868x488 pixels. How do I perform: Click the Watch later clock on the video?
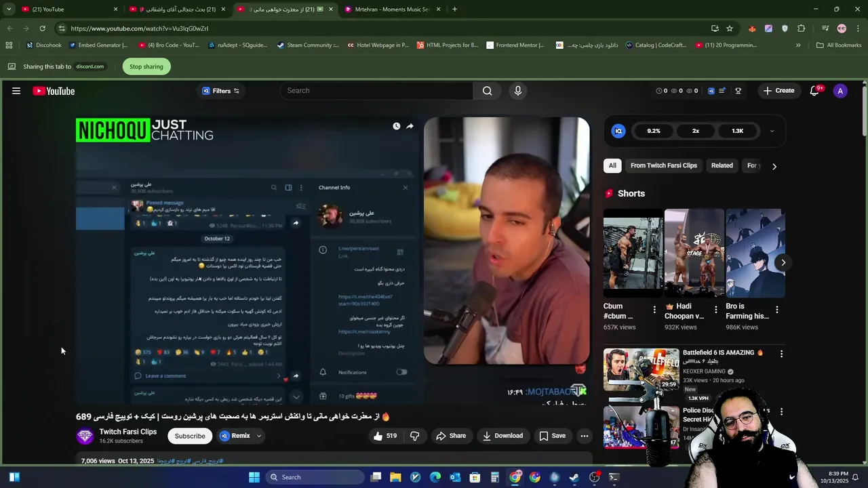click(x=396, y=126)
